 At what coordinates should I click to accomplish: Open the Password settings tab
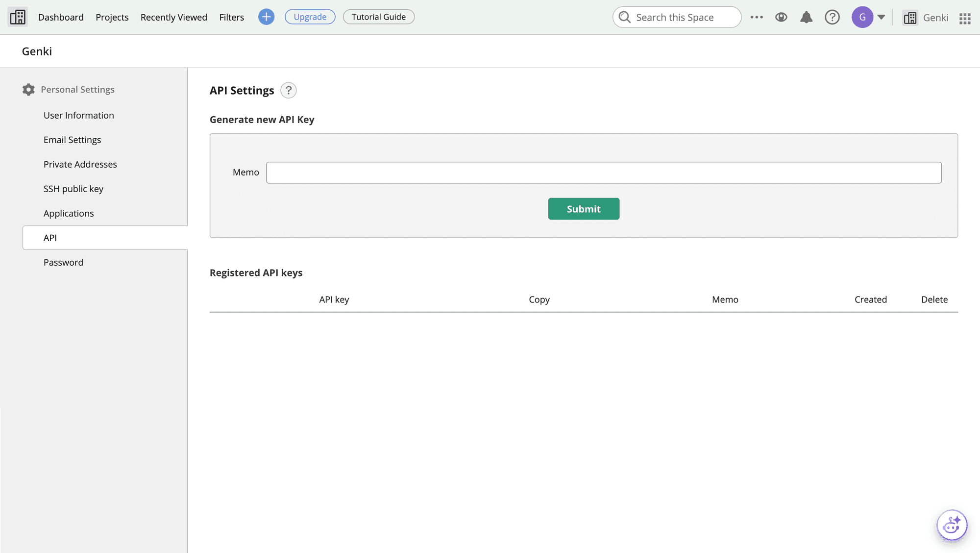click(x=63, y=262)
